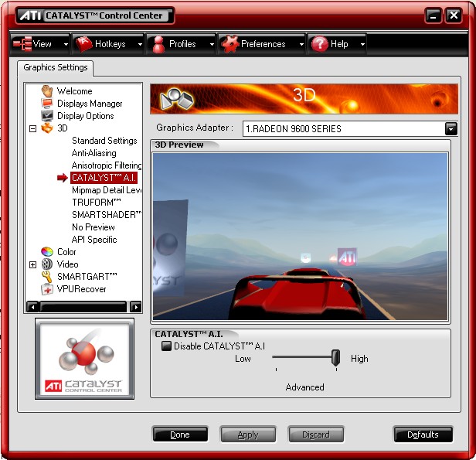
Task: Click the red Hotkeys keycap icon
Action: coord(83,44)
